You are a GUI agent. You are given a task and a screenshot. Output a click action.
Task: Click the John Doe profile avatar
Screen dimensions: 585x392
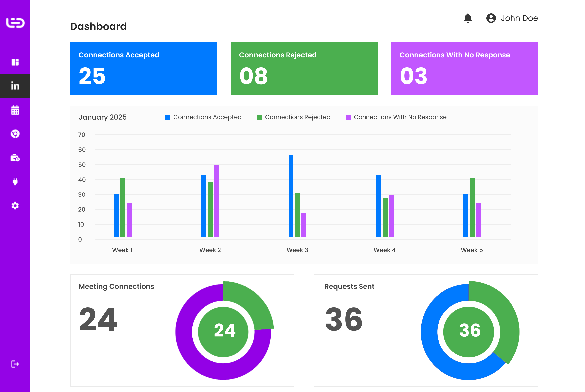pyautogui.click(x=491, y=18)
